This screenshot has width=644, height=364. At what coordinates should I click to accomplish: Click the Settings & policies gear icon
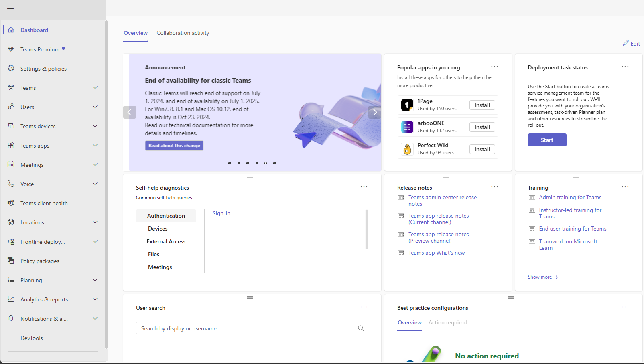(11, 69)
